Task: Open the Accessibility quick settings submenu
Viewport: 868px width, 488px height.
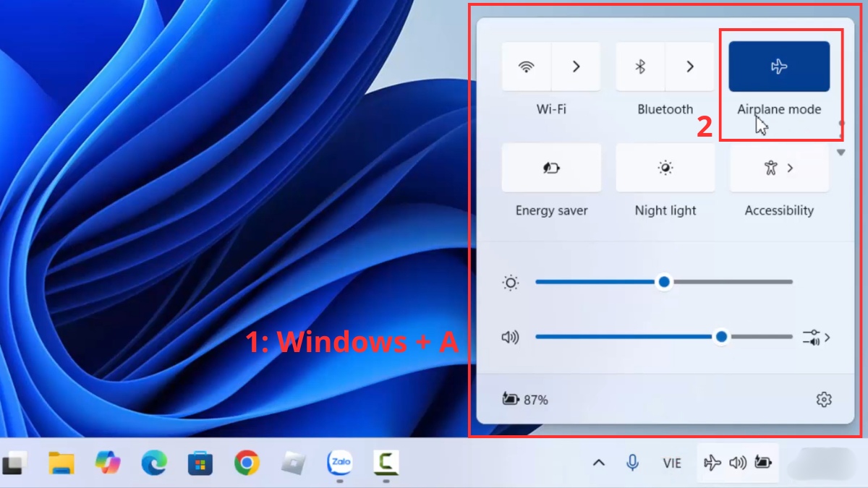Action: pyautogui.click(x=779, y=168)
